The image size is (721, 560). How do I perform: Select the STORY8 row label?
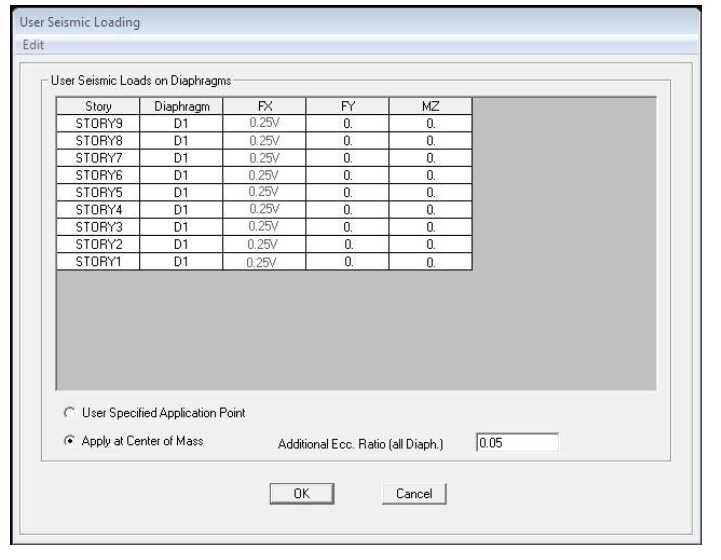click(x=98, y=141)
